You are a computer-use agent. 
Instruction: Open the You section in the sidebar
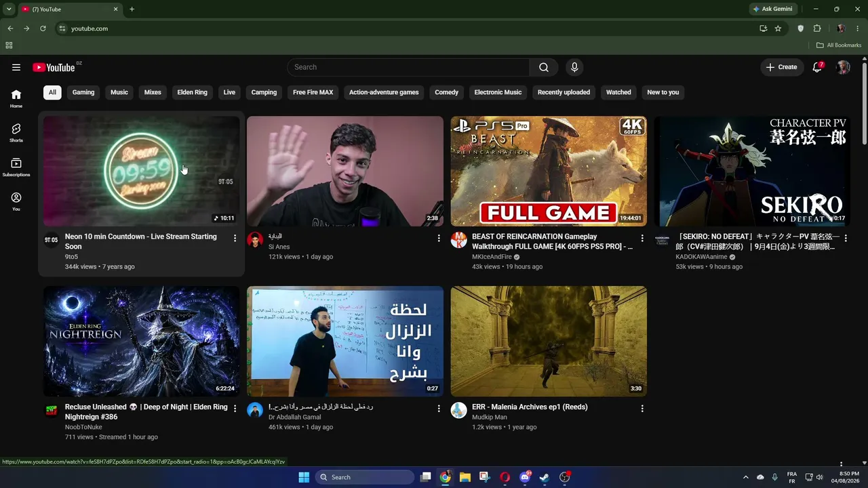click(16, 201)
